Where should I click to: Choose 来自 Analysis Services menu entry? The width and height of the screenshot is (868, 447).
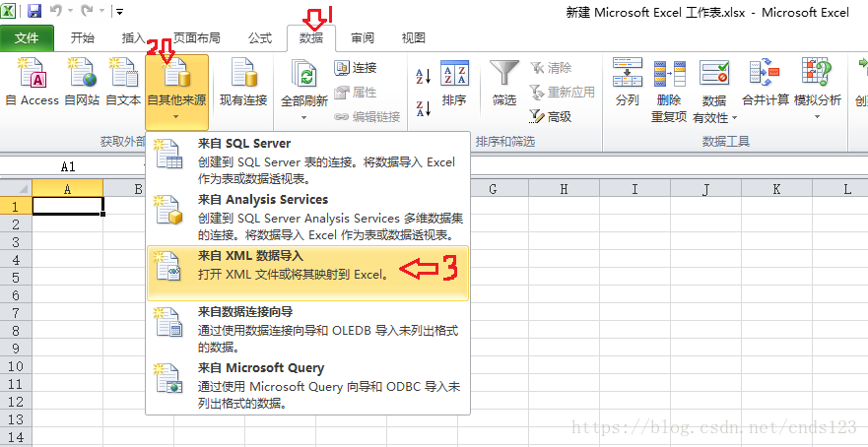click(x=307, y=217)
